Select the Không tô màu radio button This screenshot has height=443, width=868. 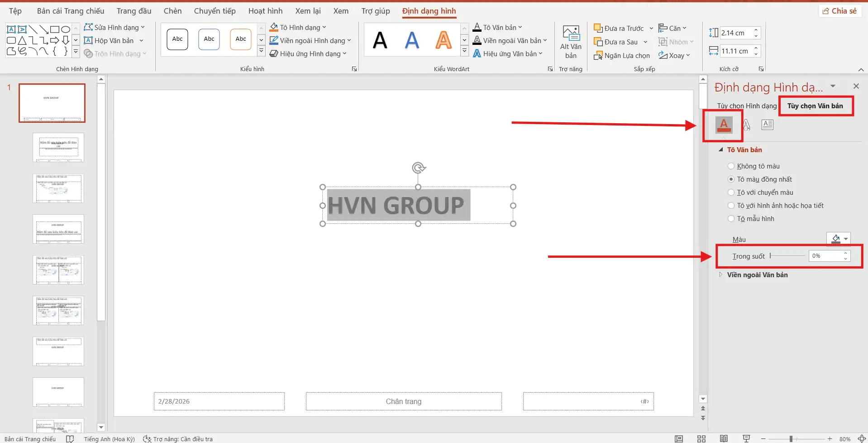[731, 166]
